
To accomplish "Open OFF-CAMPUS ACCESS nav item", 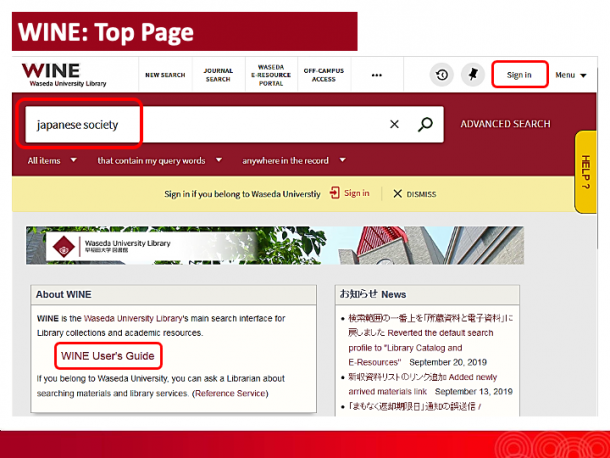I will click(324, 75).
